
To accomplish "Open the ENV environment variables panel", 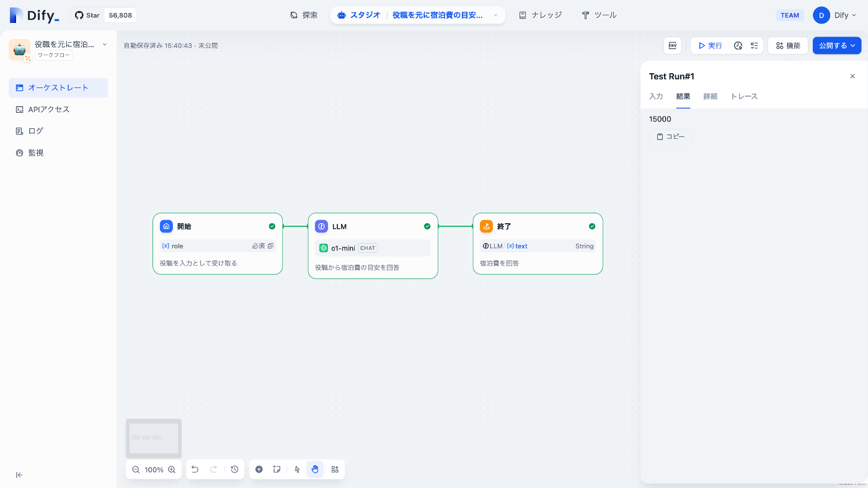I will 672,45.
